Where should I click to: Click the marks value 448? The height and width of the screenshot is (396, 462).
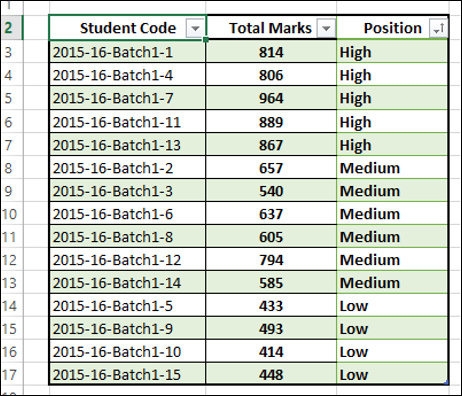coord(271,374)
